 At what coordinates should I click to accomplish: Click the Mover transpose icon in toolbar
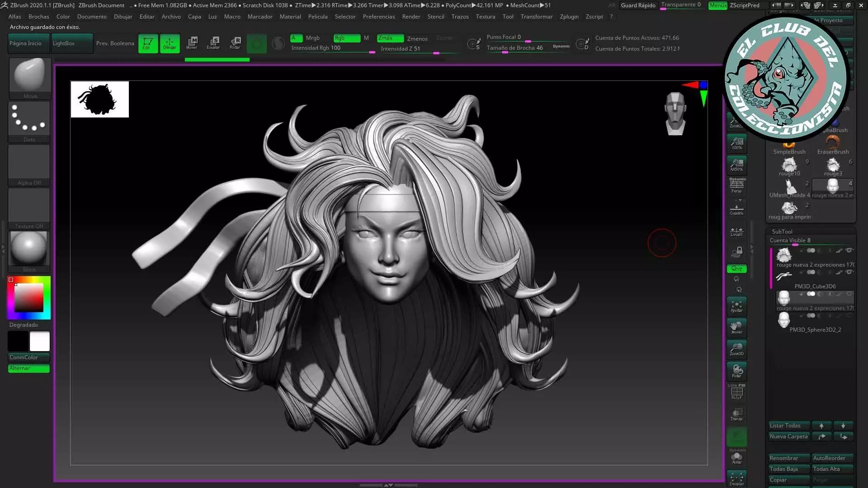[192, 43]
